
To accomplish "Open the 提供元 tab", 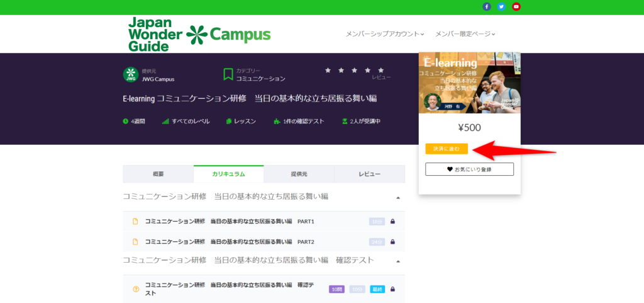I will (x=299, y=174).
